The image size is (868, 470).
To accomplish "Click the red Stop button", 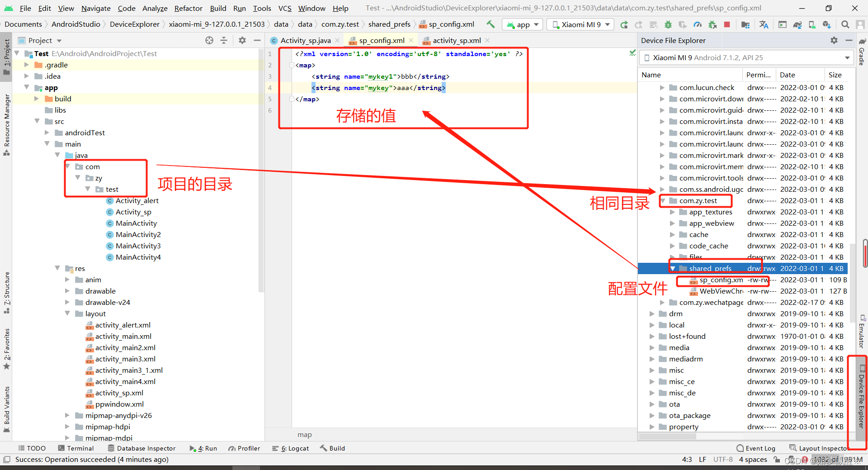I will point(727,24).
